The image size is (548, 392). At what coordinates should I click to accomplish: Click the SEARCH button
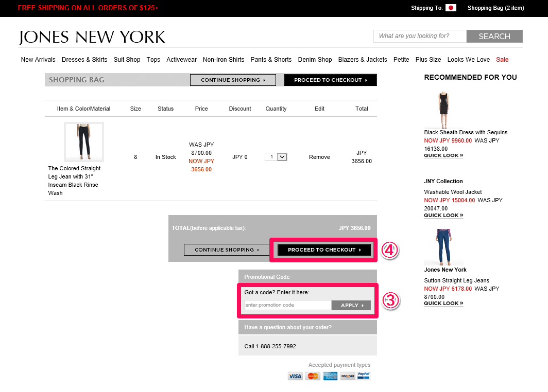pos(494,37)
